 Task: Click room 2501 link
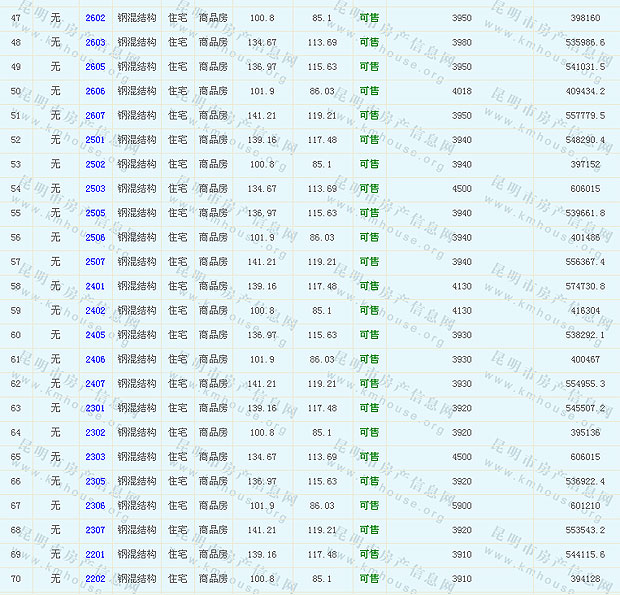[95, 140]
